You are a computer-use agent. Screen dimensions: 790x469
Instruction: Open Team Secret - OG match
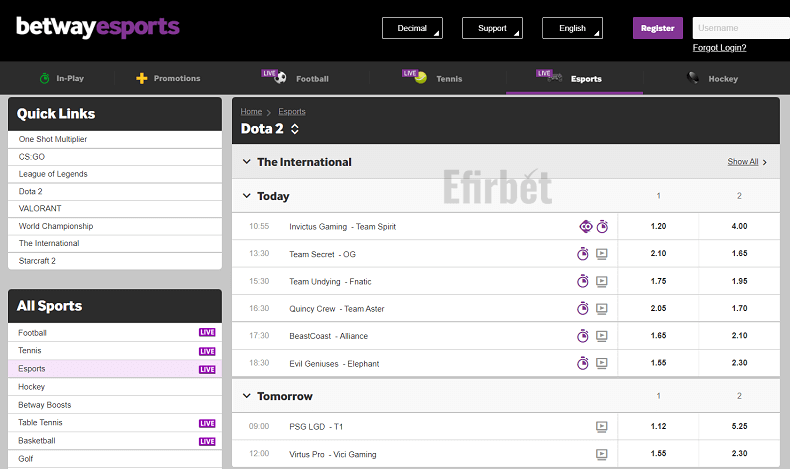pyautogui.click(x=322, y=254)
